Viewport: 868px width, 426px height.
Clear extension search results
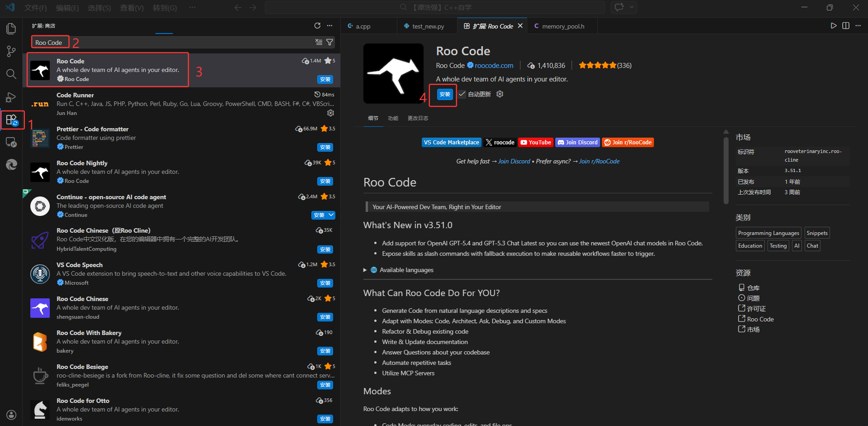pos(319,42)
